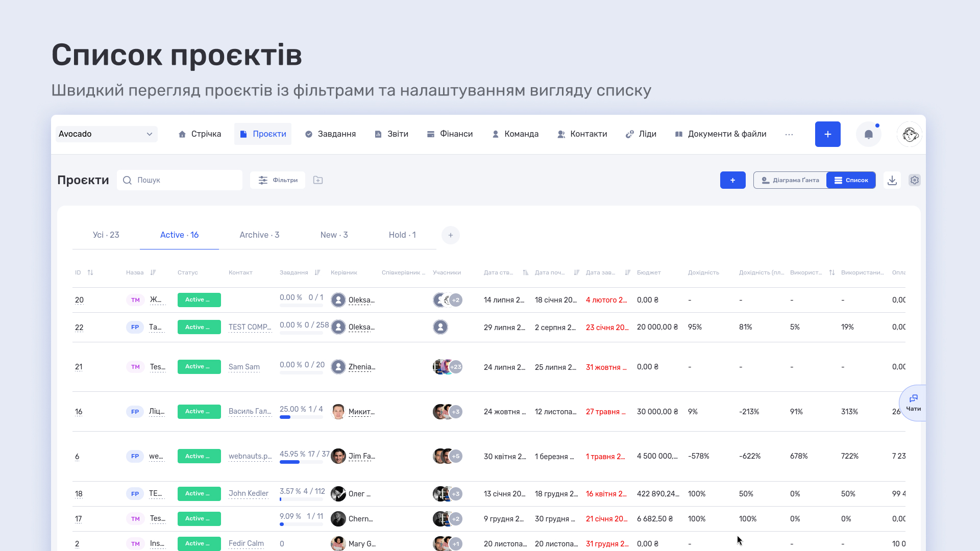Screen dimensions: 980x551
Task: Open contact link Sam Sam
Action: [244, 367]
